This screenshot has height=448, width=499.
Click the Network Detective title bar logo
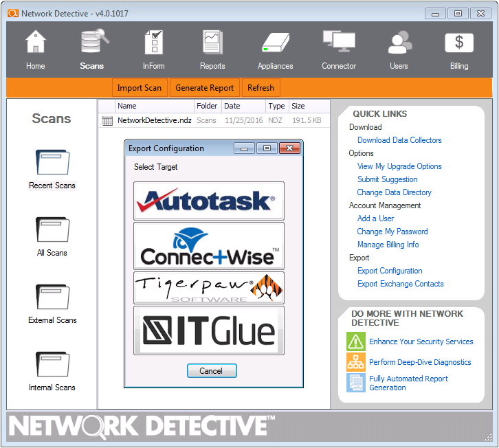[x=13, y=13]
